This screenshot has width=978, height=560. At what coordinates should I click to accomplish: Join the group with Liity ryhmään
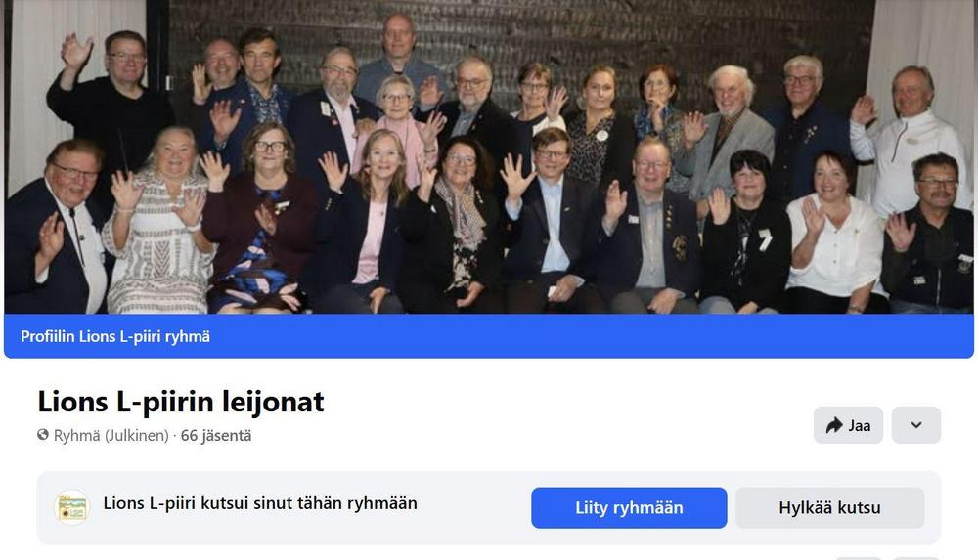(x=629, y=507)
